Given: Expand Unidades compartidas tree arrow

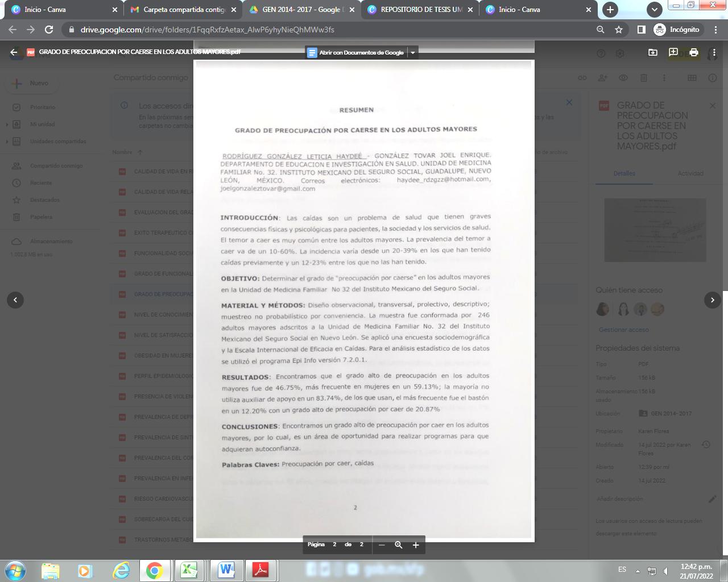Looking at the screenshot, I should [x=7, y=141].
